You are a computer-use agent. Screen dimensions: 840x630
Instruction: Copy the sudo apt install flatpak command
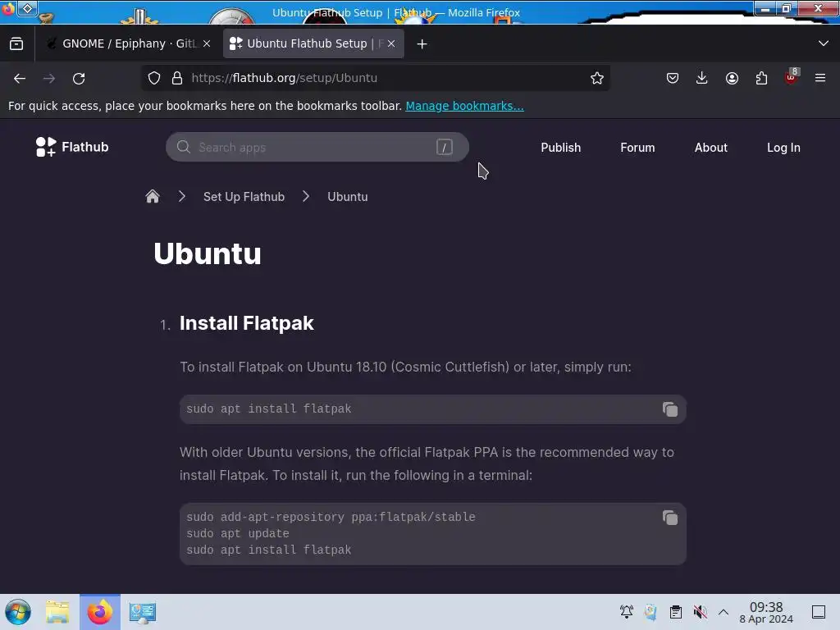pyautogui.click(x=669, y=409)
